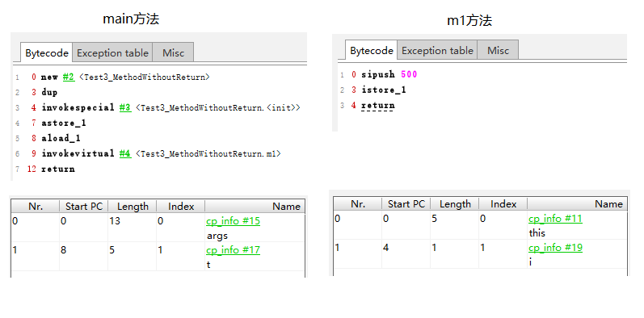This screenshot has height=318, width=644.
Task: Open cp_info #17 link for t
Action: pos(233,250)
